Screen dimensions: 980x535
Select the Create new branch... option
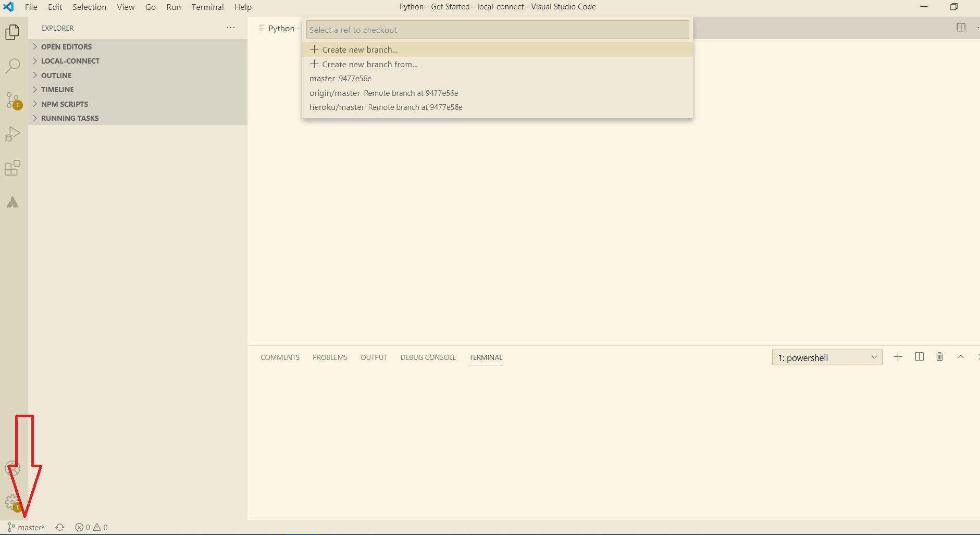click(498, 49)
